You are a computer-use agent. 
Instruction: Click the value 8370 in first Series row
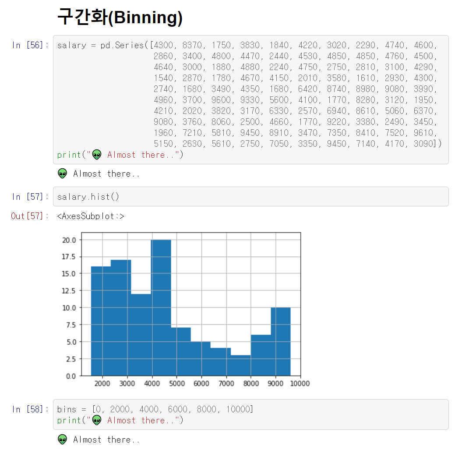[x=192, y=45]
